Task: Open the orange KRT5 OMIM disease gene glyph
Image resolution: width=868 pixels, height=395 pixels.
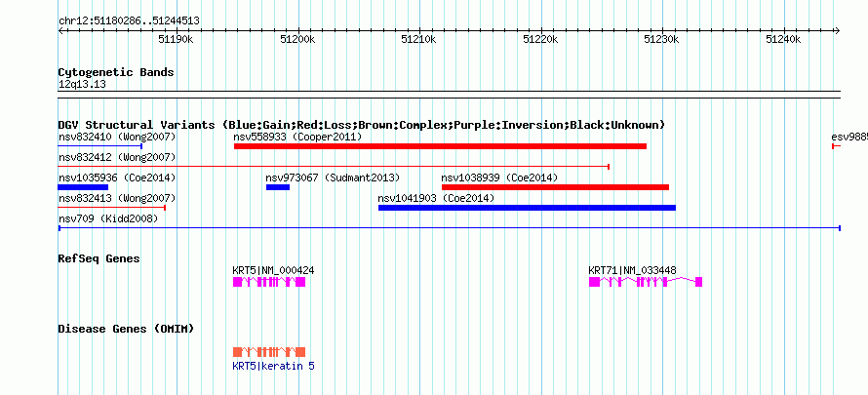Action: (x=269, y=352)
